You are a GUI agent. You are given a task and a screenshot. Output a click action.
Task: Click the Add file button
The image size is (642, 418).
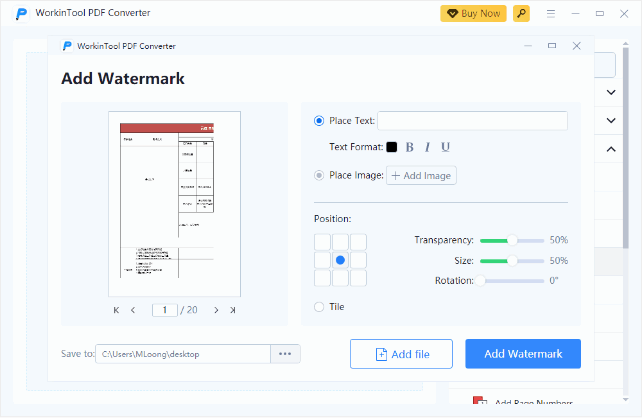click(x=401, y=354)
